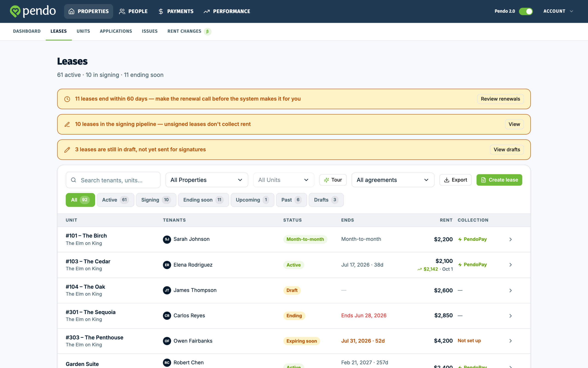Click the Draft status badge
Image resolution: width=588 pixels, height=368 pixels.
(x=292, y=290)
